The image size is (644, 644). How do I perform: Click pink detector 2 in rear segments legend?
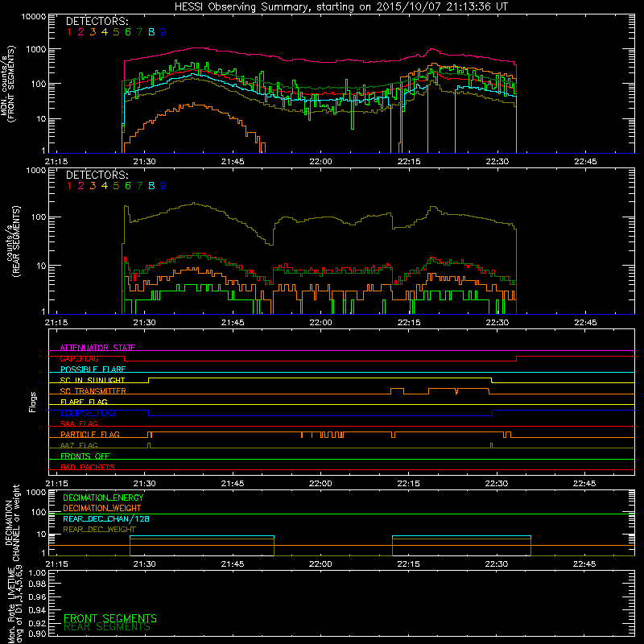tap(81, 186)
